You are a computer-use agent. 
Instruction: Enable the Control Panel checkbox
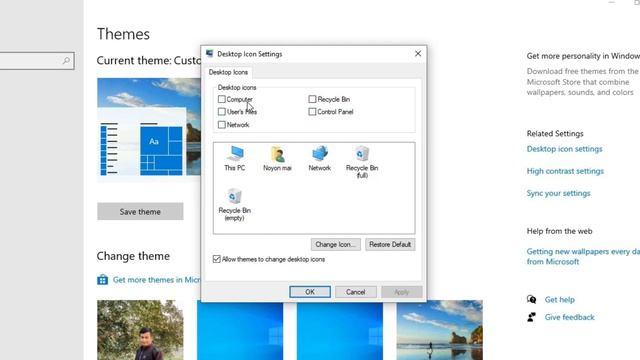pyautogui.click(x=312, y=112)
